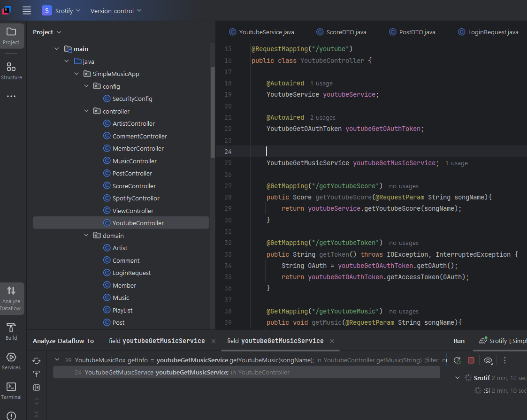
Task: Collapse line 39 dataflow result node
Action: coord(57,360)
